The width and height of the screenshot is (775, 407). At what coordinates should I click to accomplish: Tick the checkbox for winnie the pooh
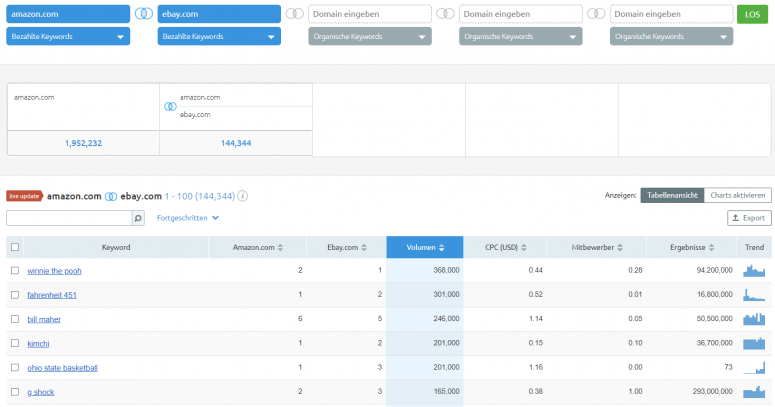point(15,271)
